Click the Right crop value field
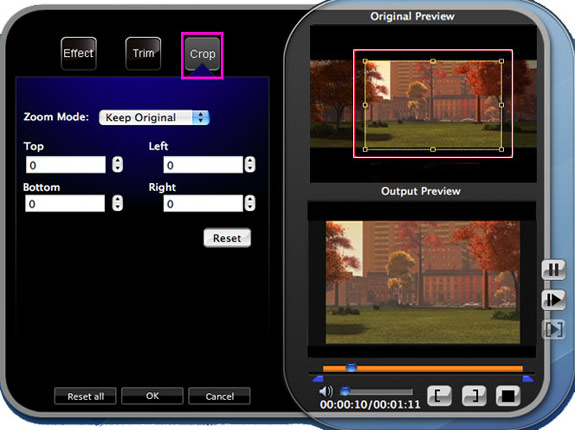The width and height of the screenshot is (575, 430). coord(203,203)
